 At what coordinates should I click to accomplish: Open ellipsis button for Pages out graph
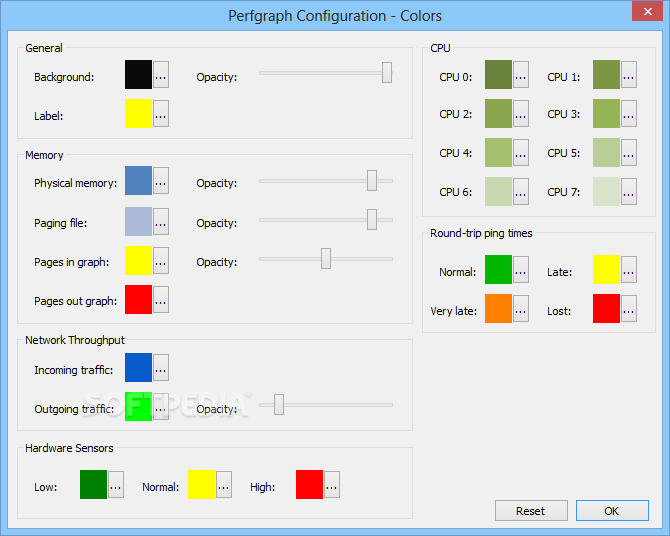(x=161, y=299)
